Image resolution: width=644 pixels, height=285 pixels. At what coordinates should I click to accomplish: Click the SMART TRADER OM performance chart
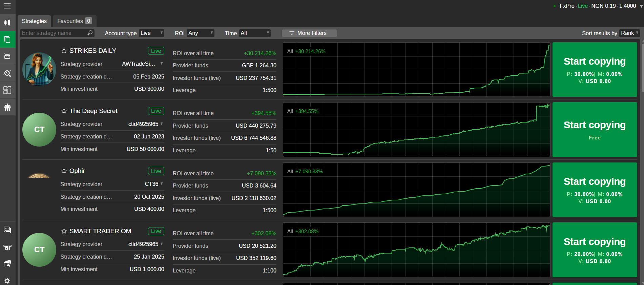416,250
